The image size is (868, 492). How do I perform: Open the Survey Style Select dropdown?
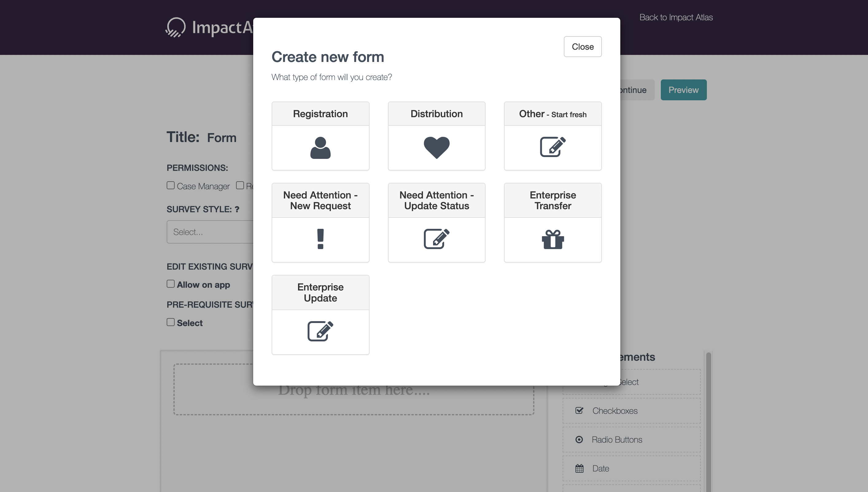[x=210, y=232]
